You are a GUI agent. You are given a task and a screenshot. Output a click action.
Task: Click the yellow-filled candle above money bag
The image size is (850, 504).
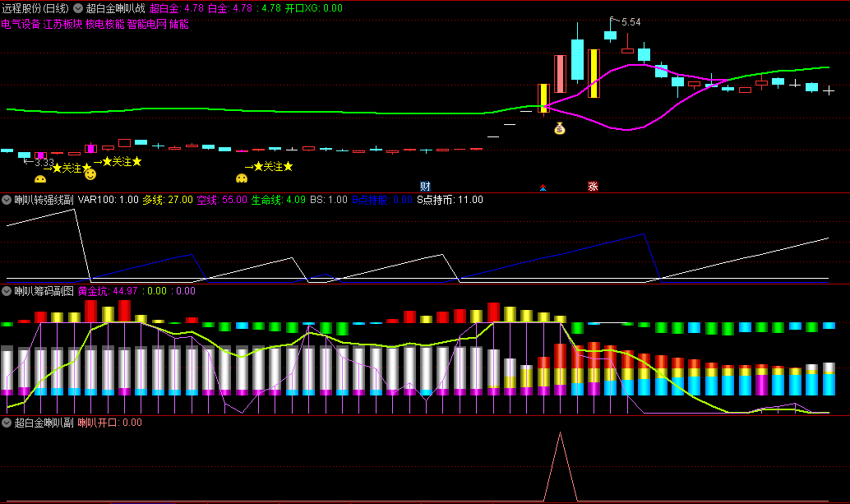543,98
